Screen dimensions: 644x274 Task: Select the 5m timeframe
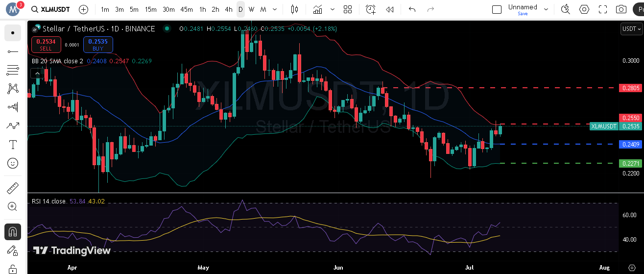(x=134, y=9)
